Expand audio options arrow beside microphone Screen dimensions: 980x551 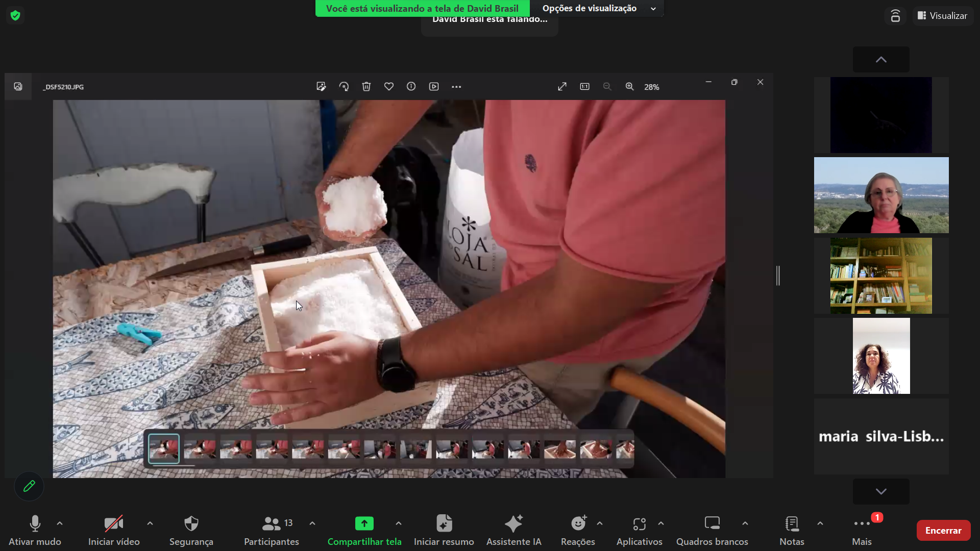(60, 523)
